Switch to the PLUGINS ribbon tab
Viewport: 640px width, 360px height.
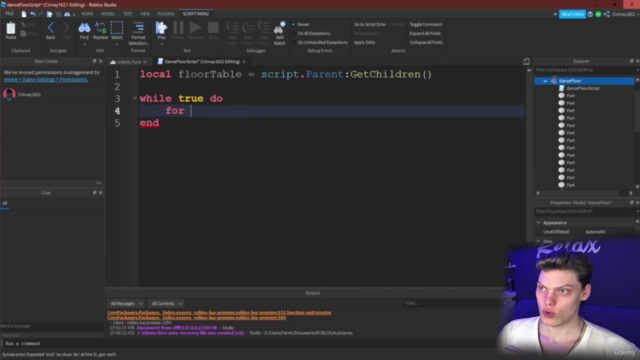click(166, 14)
